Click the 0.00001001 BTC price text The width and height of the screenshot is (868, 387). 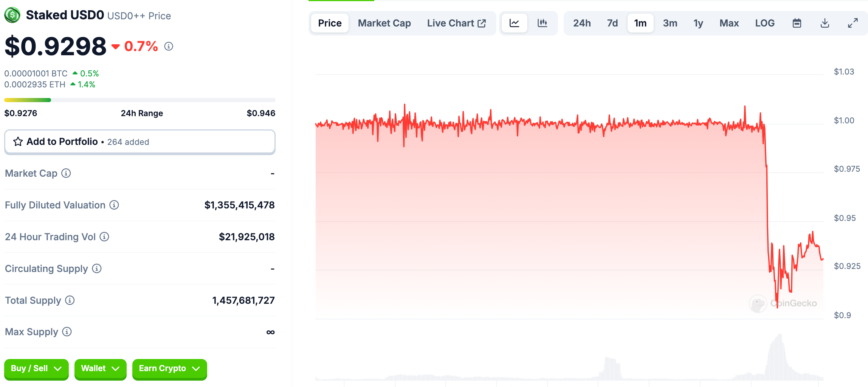(36, 73)
